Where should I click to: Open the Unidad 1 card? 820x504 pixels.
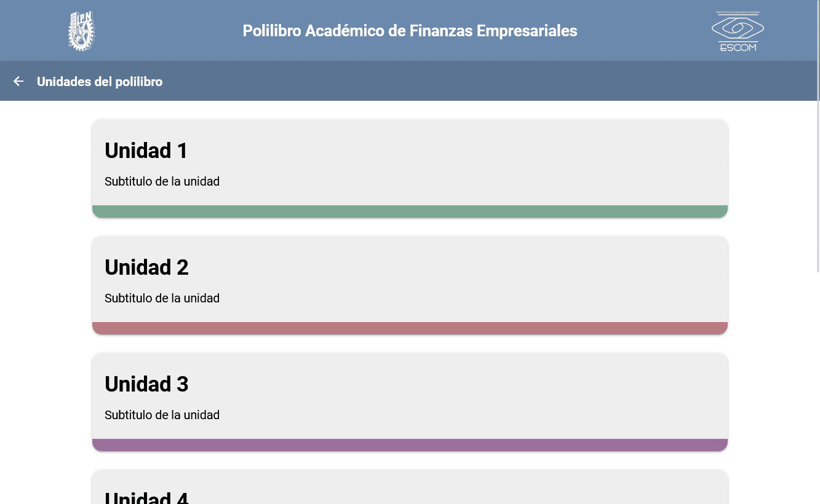[410, 165]
